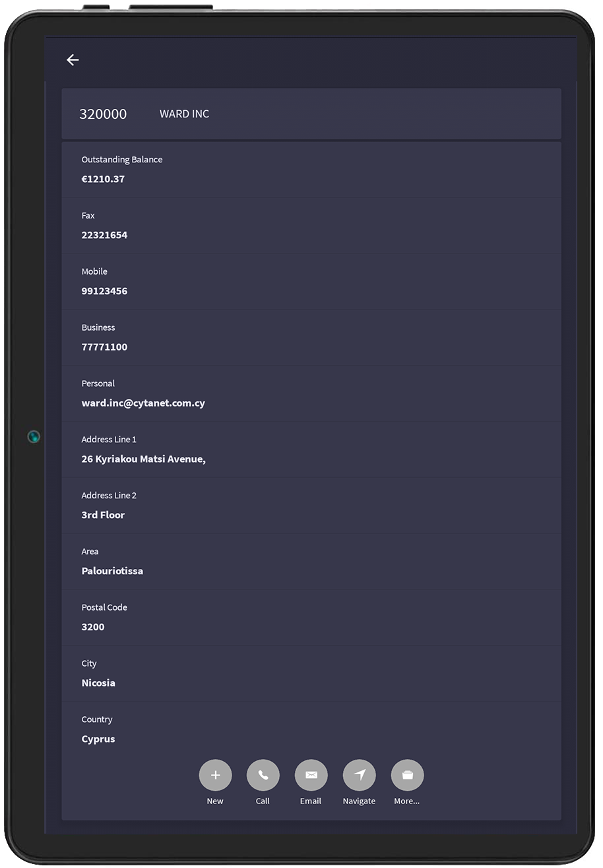Tap the Mobile number 99123456
603x868 pixels.
point(104,291)
